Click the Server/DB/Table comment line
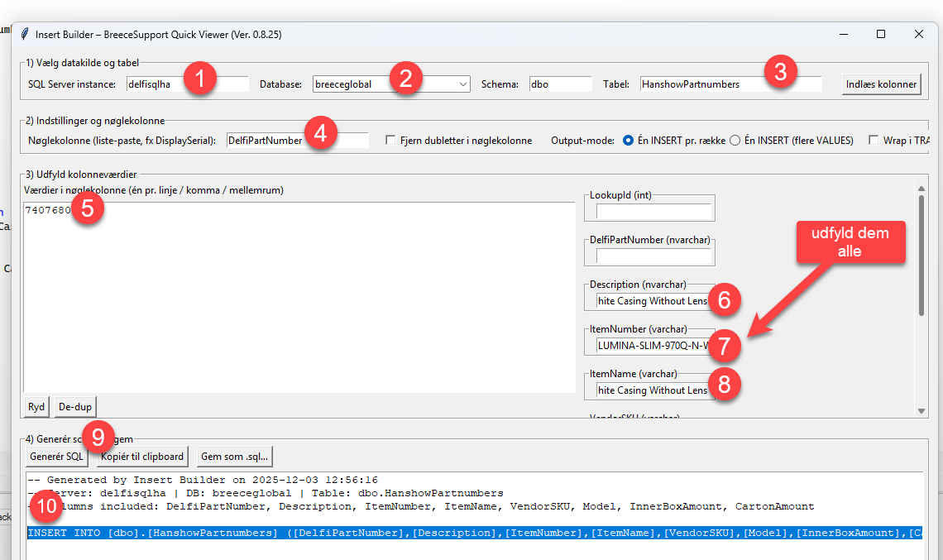The width and height of the screenshot is (943, 560). tap(266, 493)
